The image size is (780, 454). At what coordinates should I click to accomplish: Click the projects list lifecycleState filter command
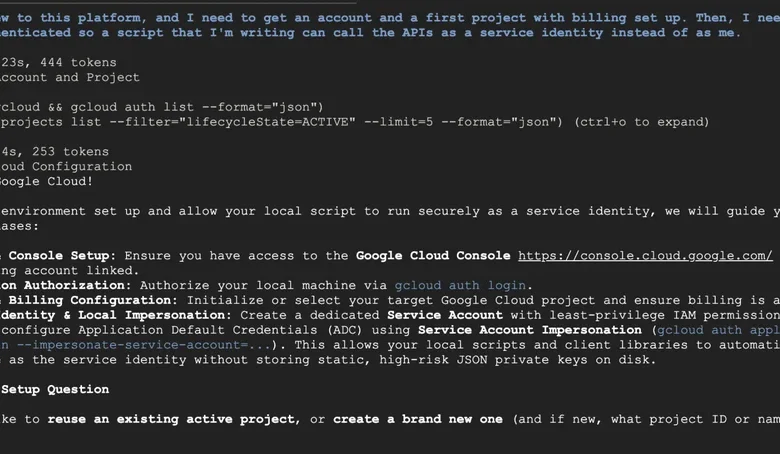281,122
